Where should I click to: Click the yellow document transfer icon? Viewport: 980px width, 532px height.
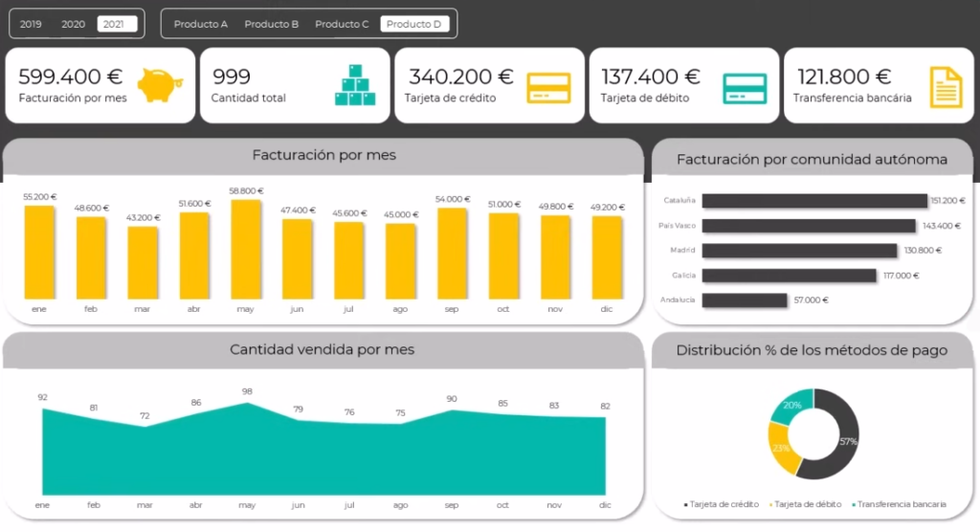click(947, 87)
